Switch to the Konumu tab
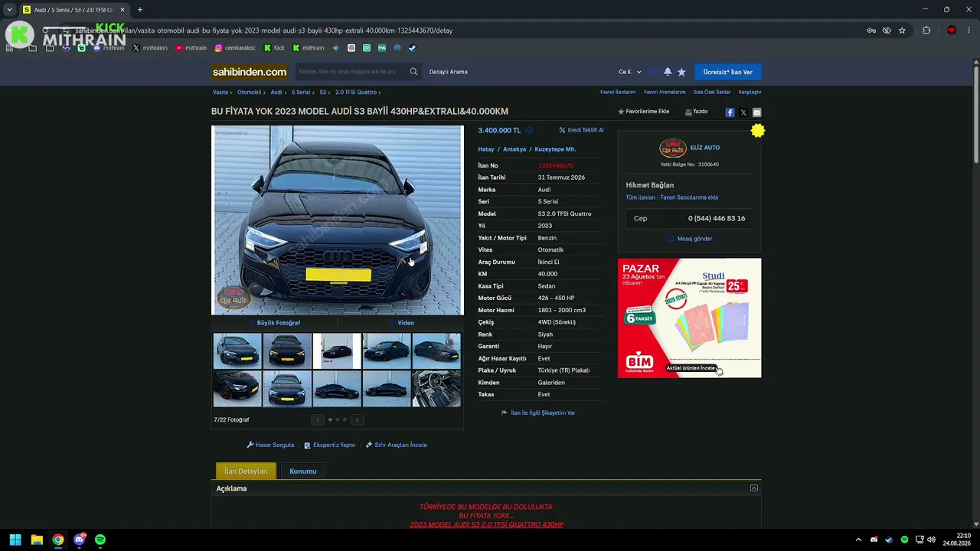The width and height of the screenshot is (980, 551). click(x=303, y=471)
